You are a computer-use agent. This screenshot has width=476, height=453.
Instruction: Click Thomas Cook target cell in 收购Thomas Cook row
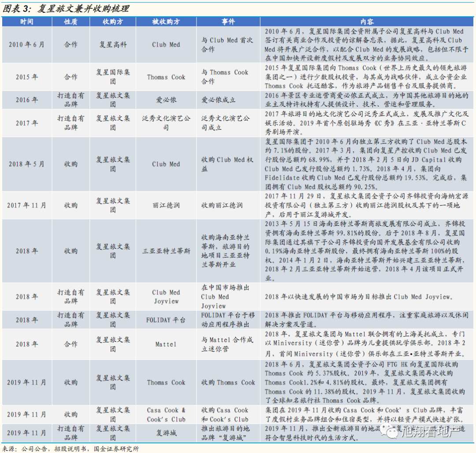tap(166, 382)
